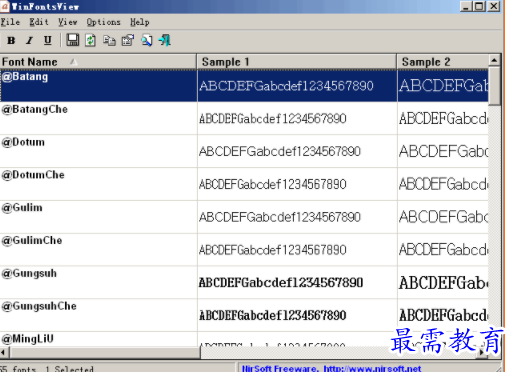Open the Properties toolbar icon

128,40
